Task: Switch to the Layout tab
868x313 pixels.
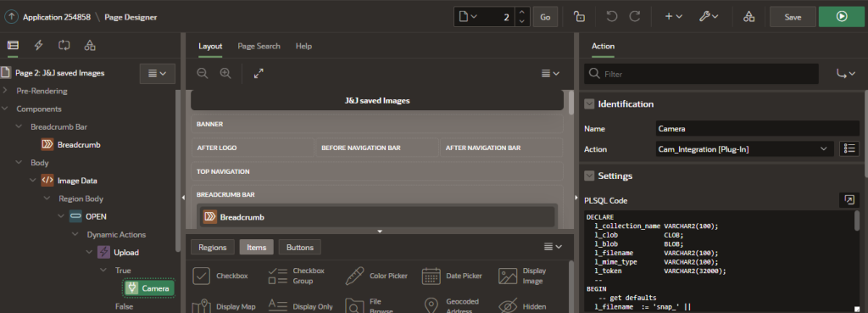Action: coord(210,46)
